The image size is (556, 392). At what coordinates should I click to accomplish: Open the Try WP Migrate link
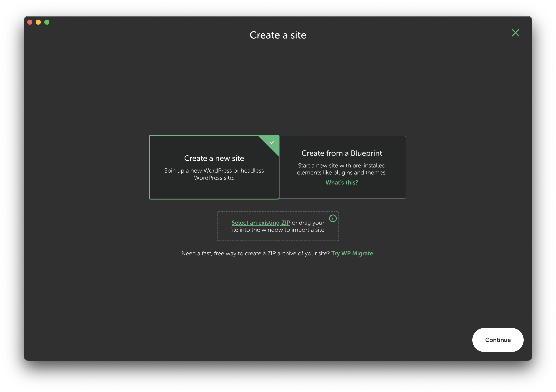(352, 253)
